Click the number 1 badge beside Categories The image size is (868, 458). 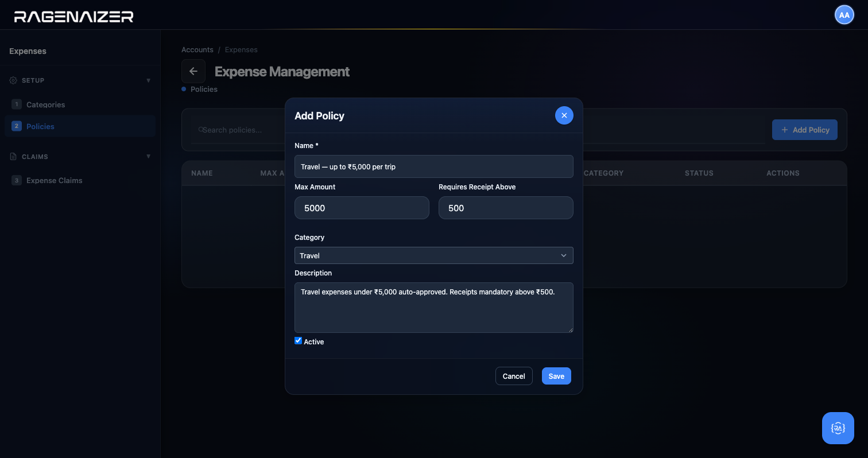[17, 104]
